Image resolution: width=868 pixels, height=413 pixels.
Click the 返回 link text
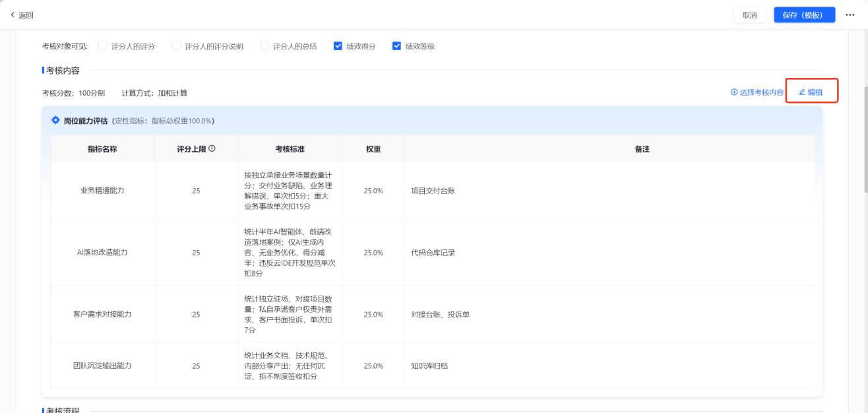(26, 15)
